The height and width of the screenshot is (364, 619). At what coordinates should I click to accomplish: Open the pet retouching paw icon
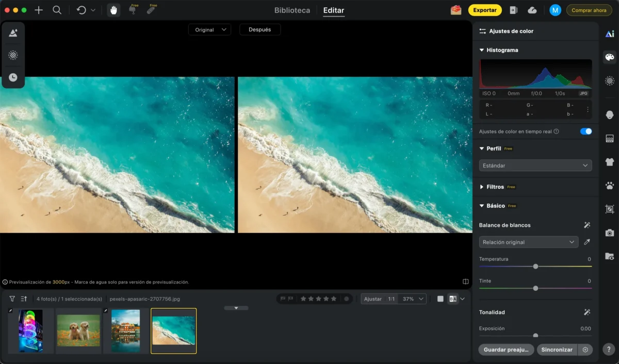tap(610, 186)
